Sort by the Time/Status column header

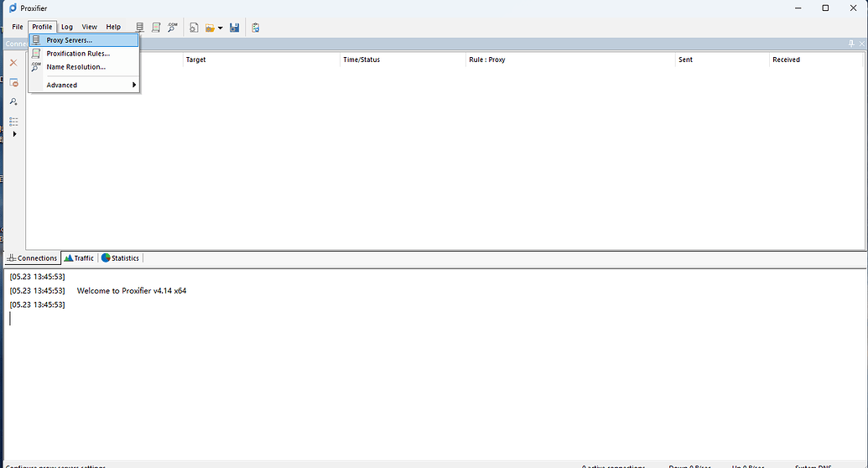pyautogui.click(x=403, y=60)
